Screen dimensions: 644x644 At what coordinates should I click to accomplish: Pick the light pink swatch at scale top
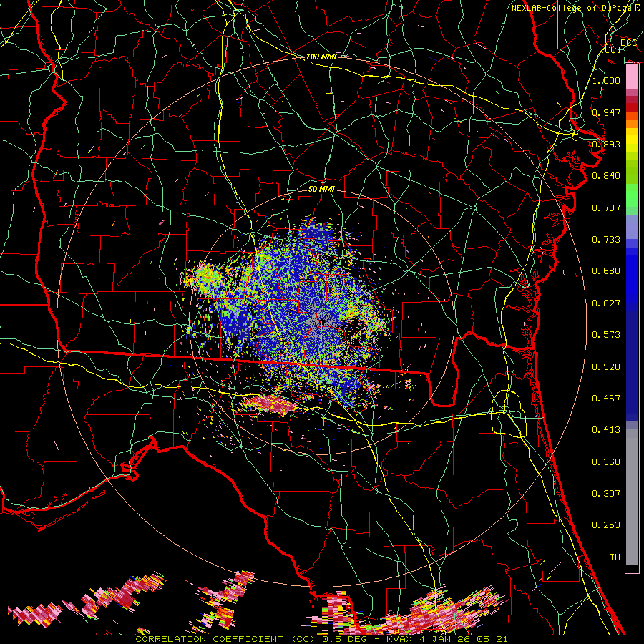tap(632, 77)
